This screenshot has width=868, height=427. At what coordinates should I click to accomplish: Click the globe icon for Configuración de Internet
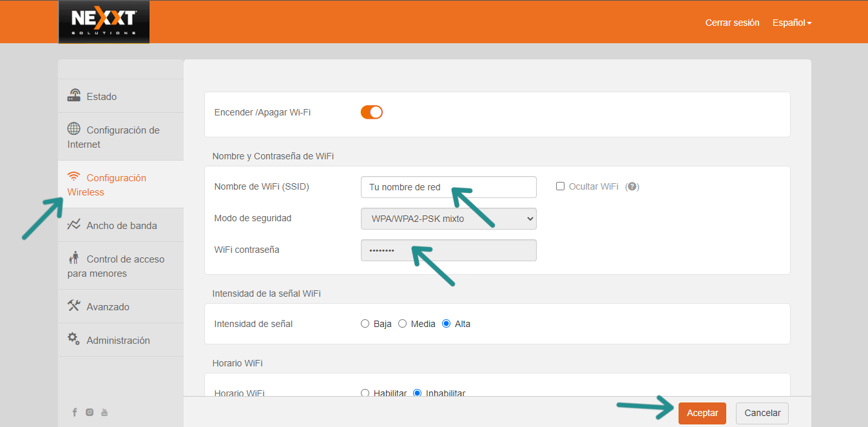coord(74,129)
